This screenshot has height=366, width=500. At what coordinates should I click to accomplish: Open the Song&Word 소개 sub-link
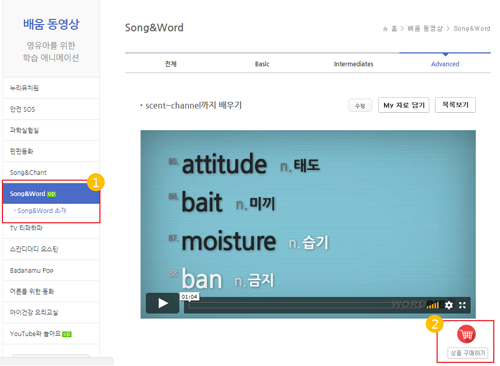click(x=40, y=211)
